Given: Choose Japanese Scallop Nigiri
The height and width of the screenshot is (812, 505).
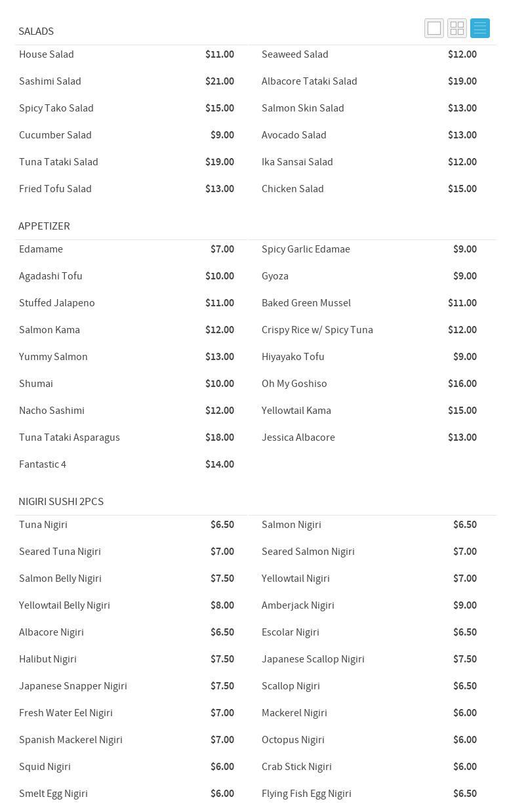Looking at the screenshot, I should 313,659.
